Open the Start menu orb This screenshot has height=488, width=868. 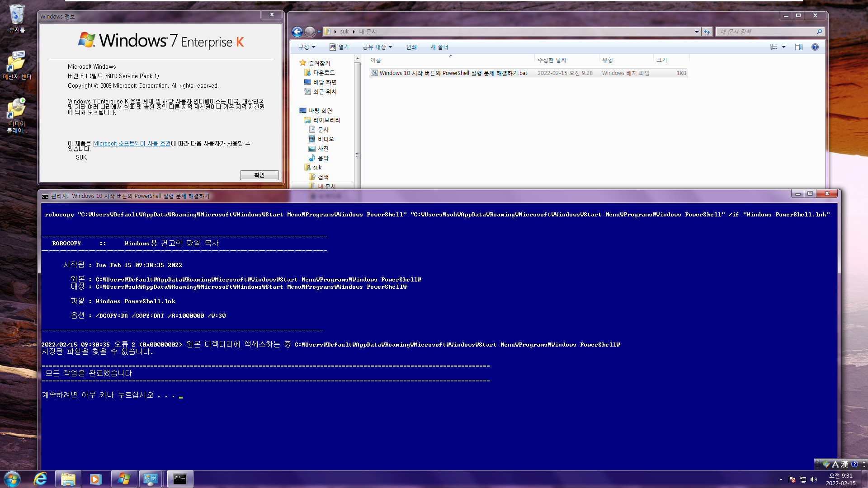[x=12, y=479]
